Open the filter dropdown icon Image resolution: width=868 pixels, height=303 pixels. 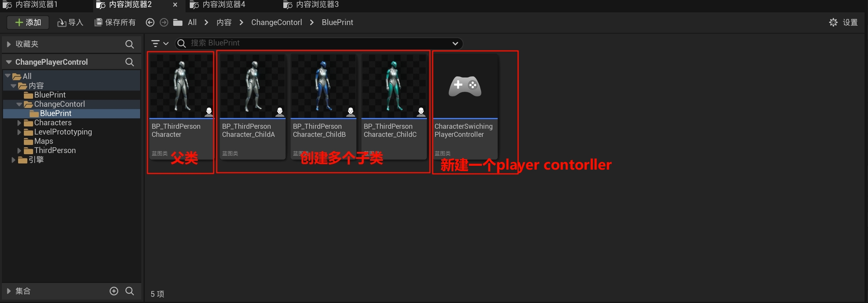159,43
